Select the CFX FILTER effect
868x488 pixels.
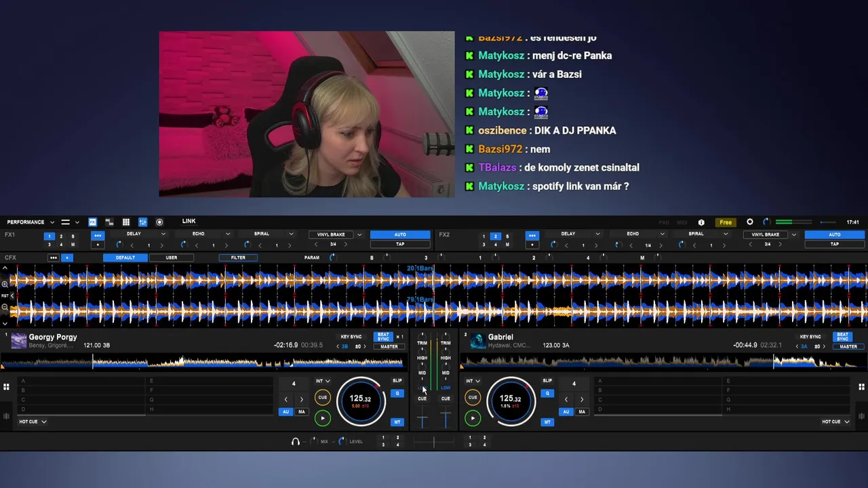click(x=238, y=258)
